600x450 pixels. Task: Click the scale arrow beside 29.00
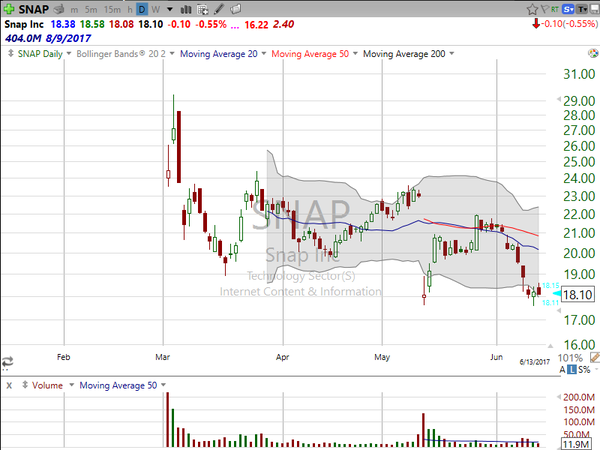tap(559, 99)
